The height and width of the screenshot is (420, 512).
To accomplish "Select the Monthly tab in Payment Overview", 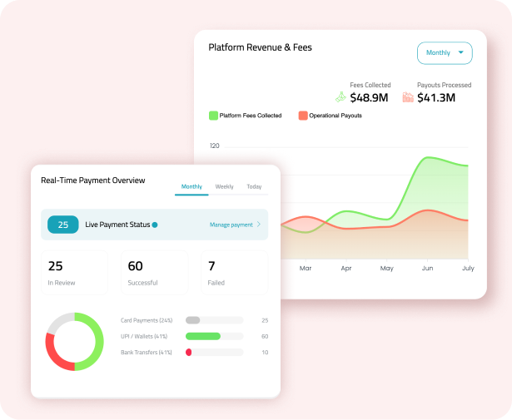I will tap(191, 187).
